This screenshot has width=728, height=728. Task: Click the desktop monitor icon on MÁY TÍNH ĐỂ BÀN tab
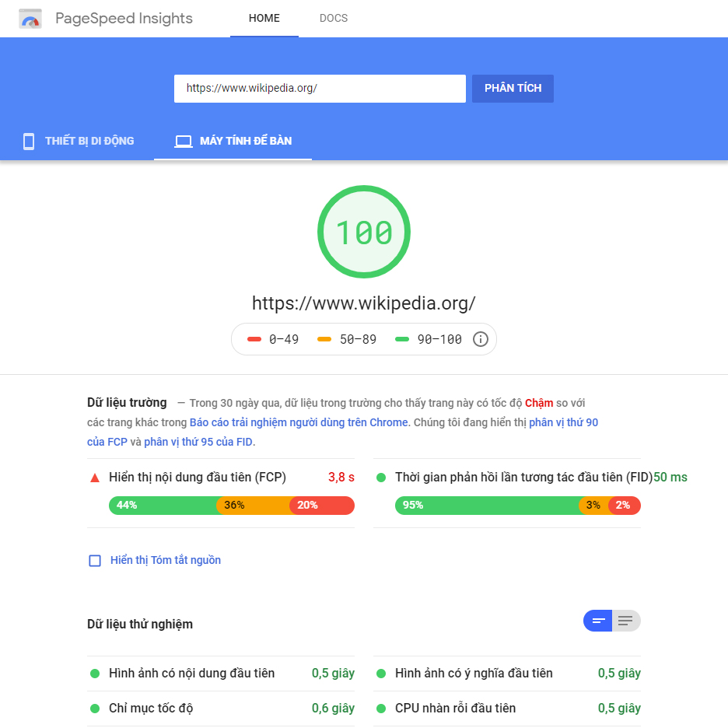click(x=183, y=141)
